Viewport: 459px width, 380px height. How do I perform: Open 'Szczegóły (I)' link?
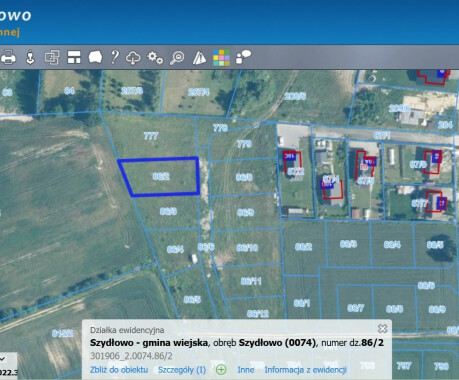(182, 370)
